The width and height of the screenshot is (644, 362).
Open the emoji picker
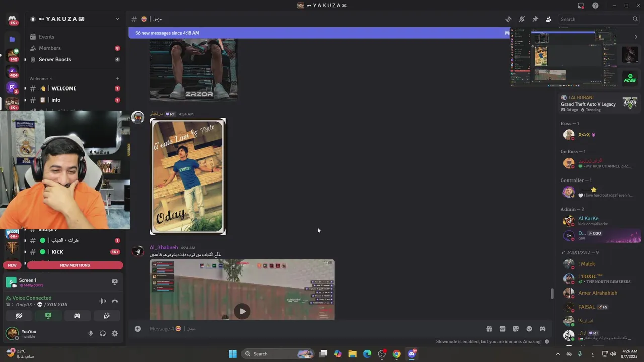point(529,329)
